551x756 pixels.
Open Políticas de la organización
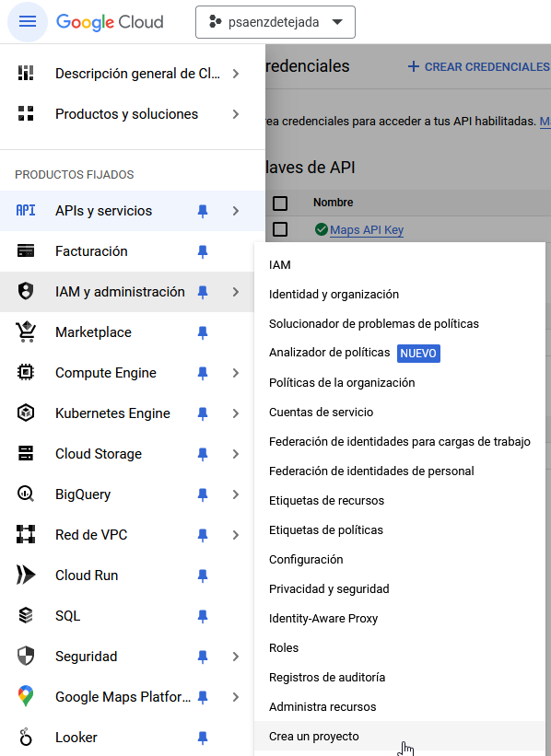pos(400,382)
